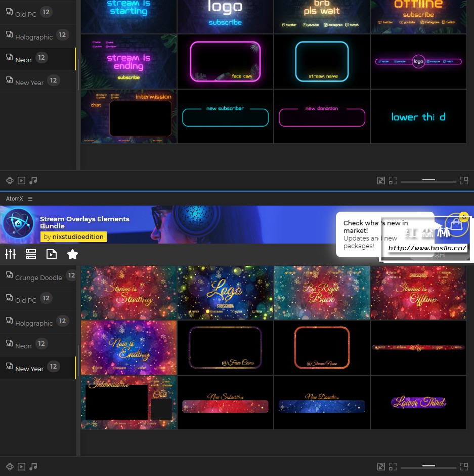
Task: Select New Year category in upper panel
Action: (x=37, y=82)
